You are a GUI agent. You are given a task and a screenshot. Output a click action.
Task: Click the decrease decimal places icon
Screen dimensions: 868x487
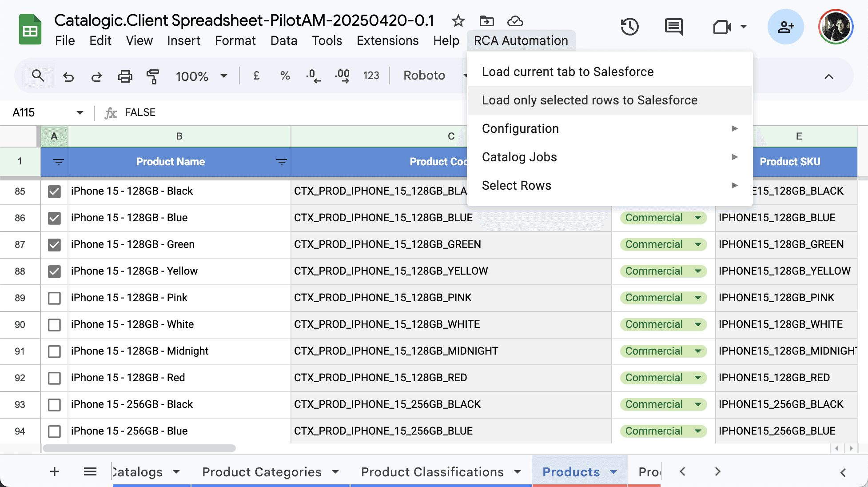[313, 76]
